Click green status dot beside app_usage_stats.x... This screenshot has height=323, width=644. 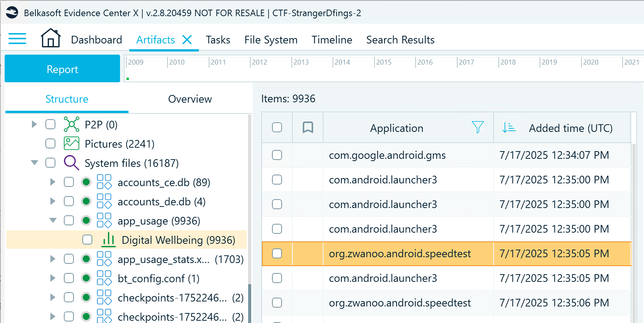click(x=86, y=259)
